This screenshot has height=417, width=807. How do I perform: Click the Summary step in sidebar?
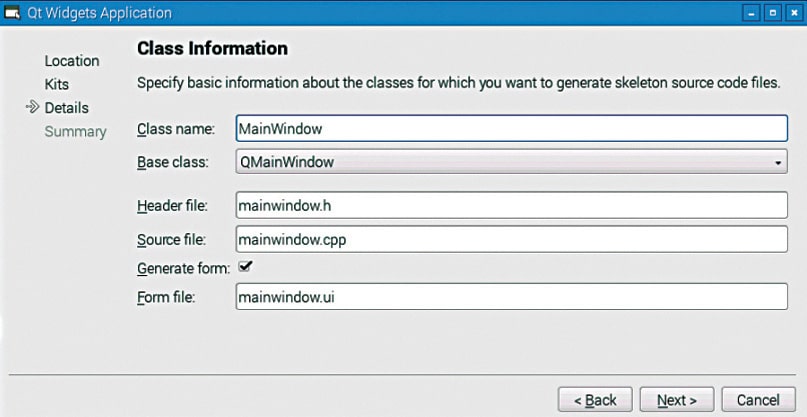pyautogui.click(x=75, y=132)
